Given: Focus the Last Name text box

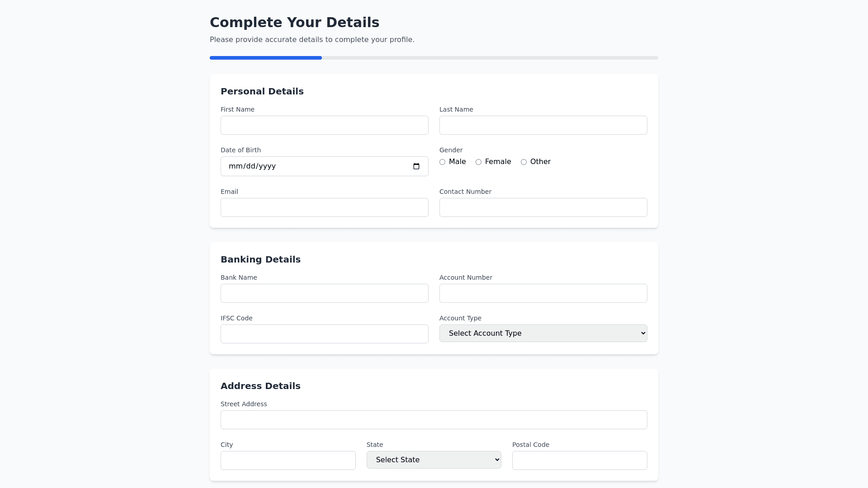Looking at the screenshot, I should pos(543,125).
